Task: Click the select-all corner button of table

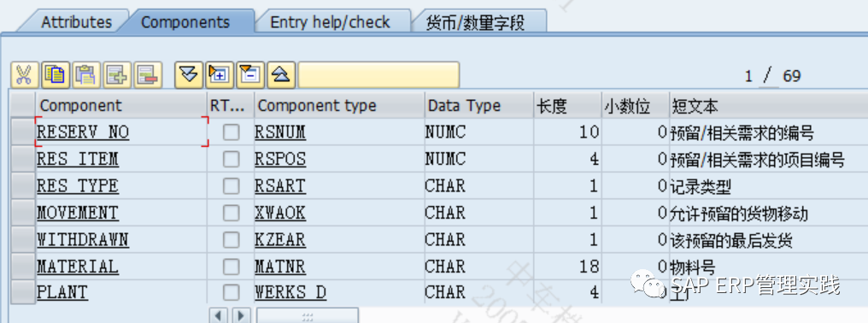Action: point(23,105)
